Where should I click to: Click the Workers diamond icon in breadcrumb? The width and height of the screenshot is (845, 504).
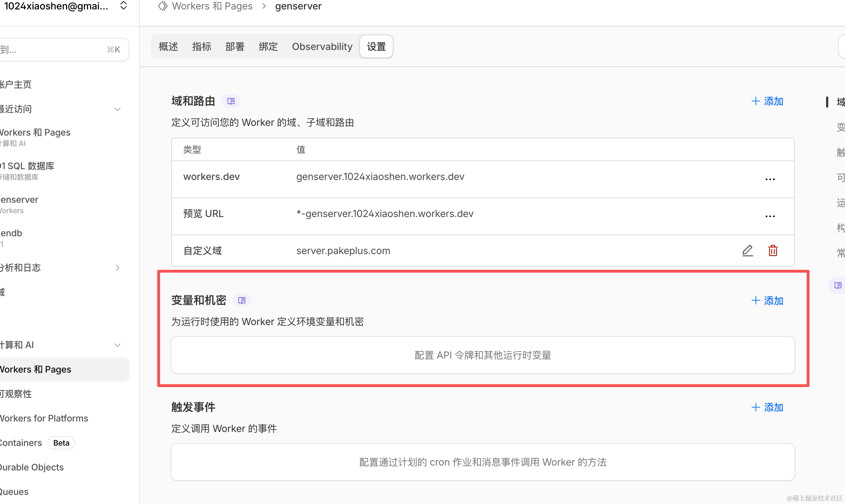point(162,6)
